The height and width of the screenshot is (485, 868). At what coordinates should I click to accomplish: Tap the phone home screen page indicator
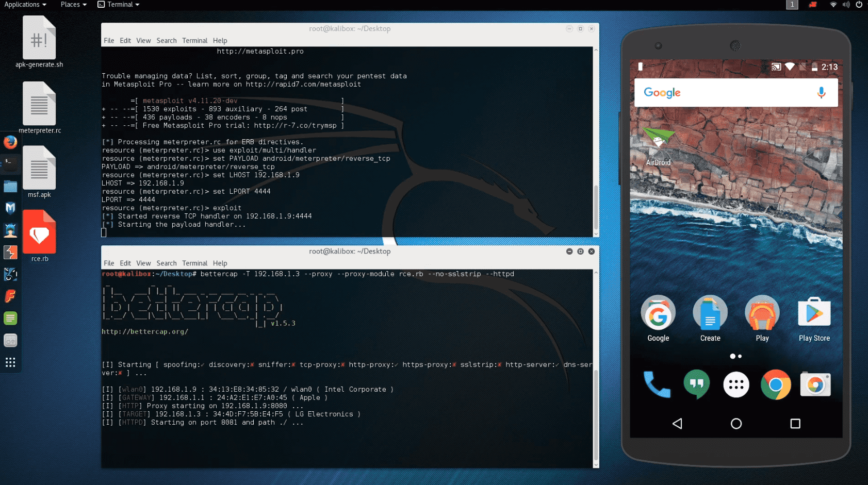736,356
